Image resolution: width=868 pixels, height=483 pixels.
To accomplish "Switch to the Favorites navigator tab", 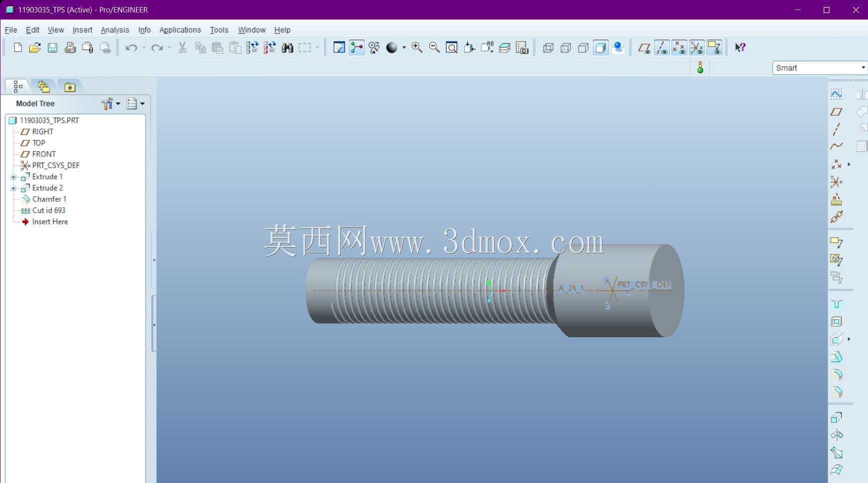I will [70, 87].
